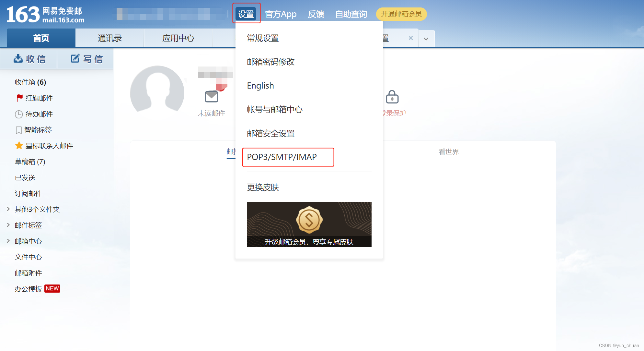
Task: Open the 应用中心 tab
Action: [x=178, y=38]
